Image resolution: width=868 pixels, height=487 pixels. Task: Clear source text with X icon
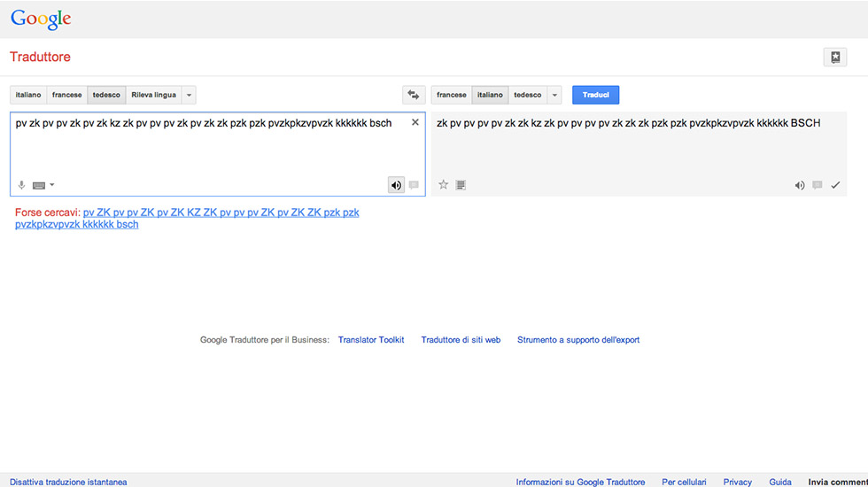(415, 123)
